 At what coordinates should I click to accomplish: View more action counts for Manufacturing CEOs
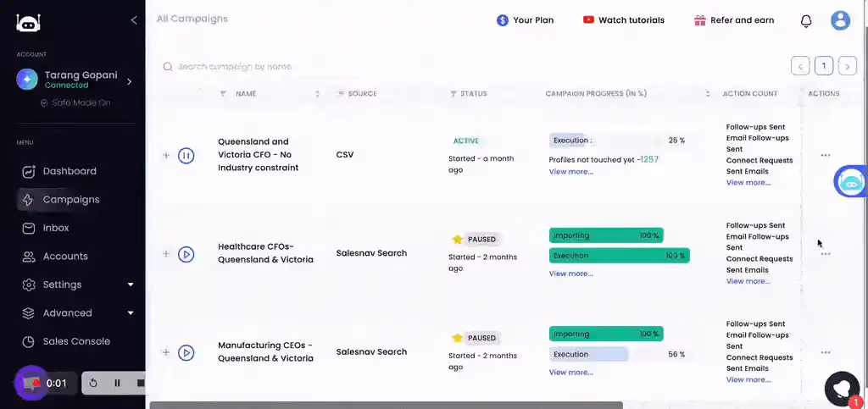pos(748,379)
